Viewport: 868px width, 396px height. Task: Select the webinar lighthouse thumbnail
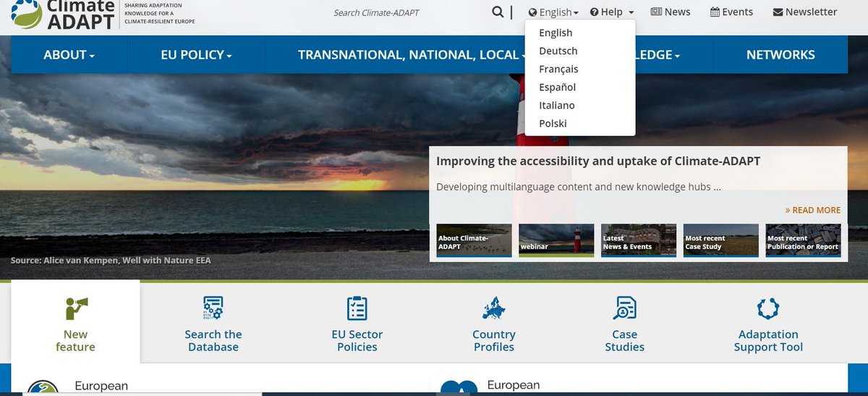coord(556,240)
